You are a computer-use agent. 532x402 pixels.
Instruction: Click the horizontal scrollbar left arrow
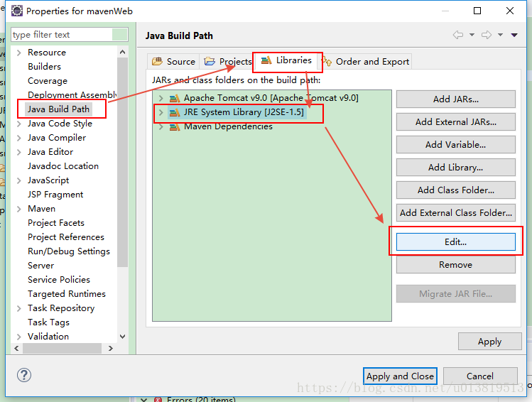tap(16, 349)
